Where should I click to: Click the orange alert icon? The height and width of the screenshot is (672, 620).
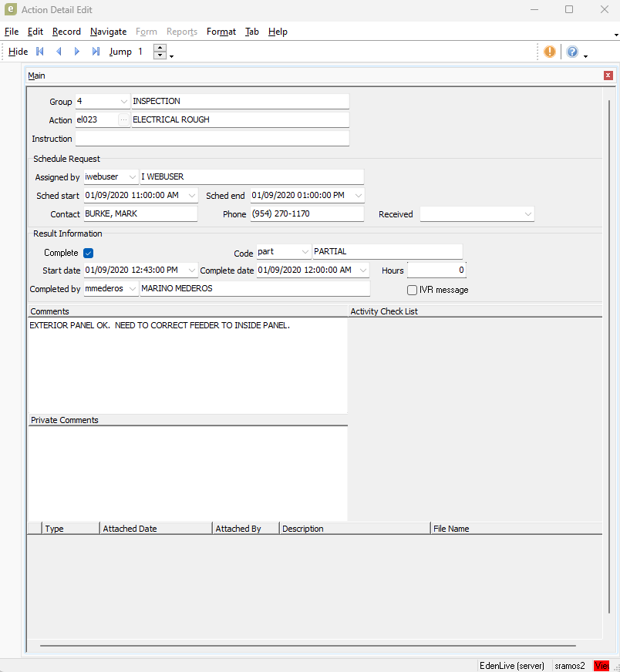(549, 52)
